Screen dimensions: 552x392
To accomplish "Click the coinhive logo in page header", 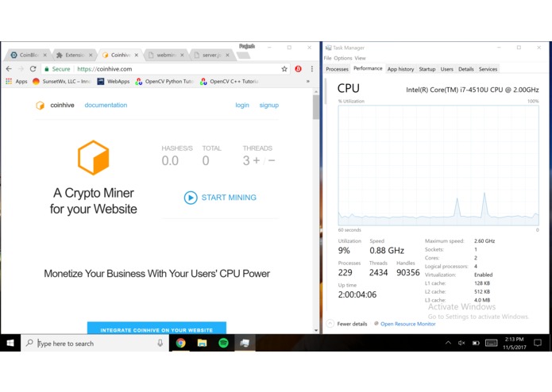I will [56, 105].
